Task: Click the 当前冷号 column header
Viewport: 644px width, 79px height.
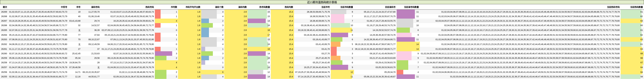Action: tap(326, 7)
